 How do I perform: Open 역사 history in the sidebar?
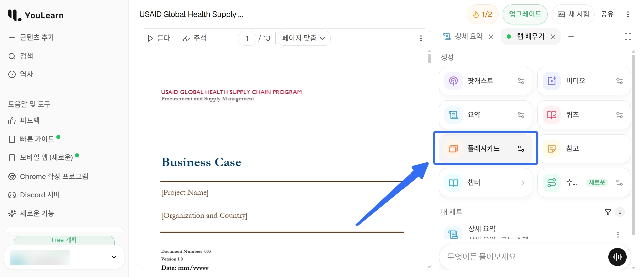[x=20, y=74]
